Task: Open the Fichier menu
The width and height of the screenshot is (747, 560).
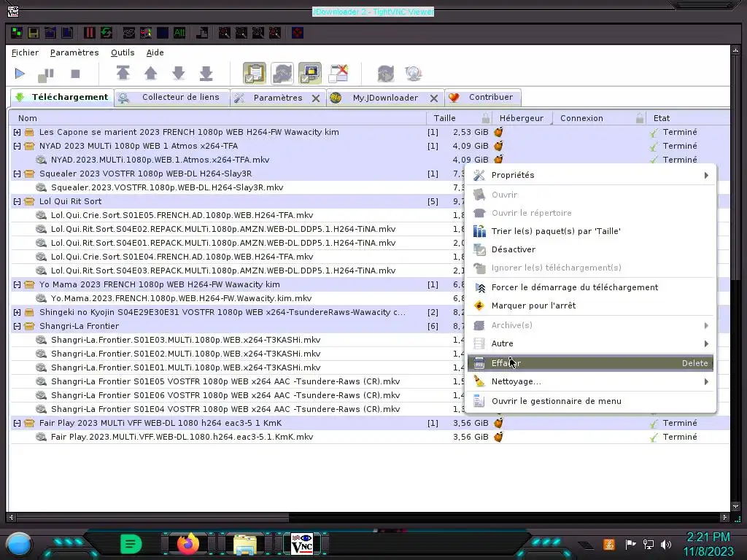Action: click(26, 52)
